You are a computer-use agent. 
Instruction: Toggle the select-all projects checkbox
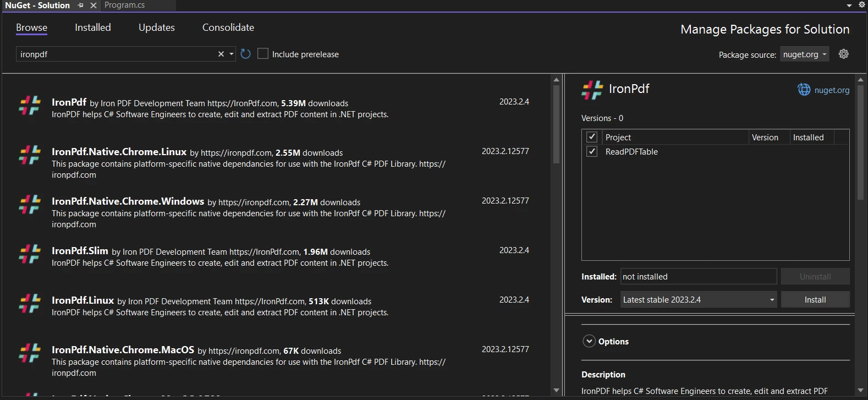pos(592,137)
